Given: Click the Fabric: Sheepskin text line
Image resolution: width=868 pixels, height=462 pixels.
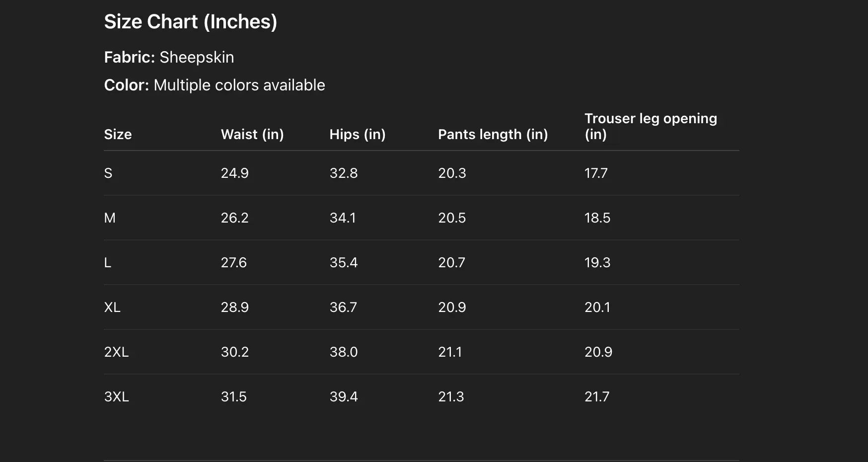Looking at the screenshot, I should click(169, 57).
